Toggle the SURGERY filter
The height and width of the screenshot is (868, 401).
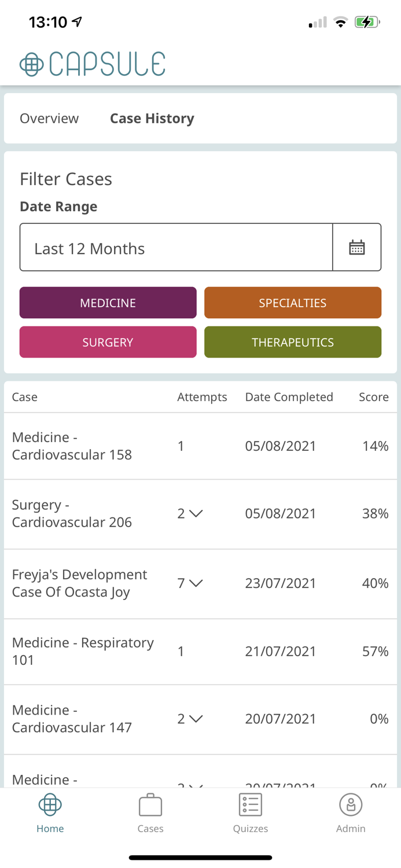click(x=108, y=342)
